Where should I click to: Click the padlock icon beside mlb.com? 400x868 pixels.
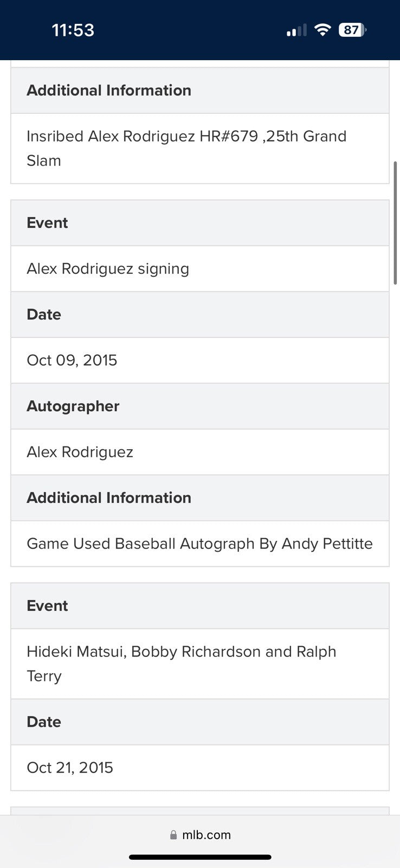tap(173, 835)
